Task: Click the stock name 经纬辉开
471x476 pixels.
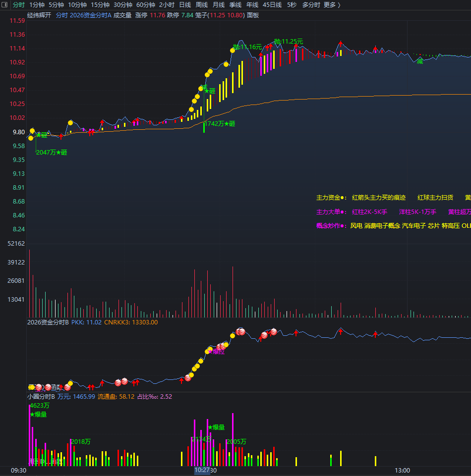Action: click(x=39, y=15)
